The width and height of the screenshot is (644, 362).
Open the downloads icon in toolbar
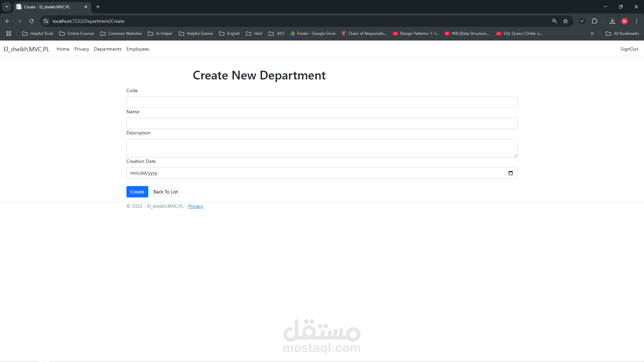pyautogui.click(x=612, y=21)
